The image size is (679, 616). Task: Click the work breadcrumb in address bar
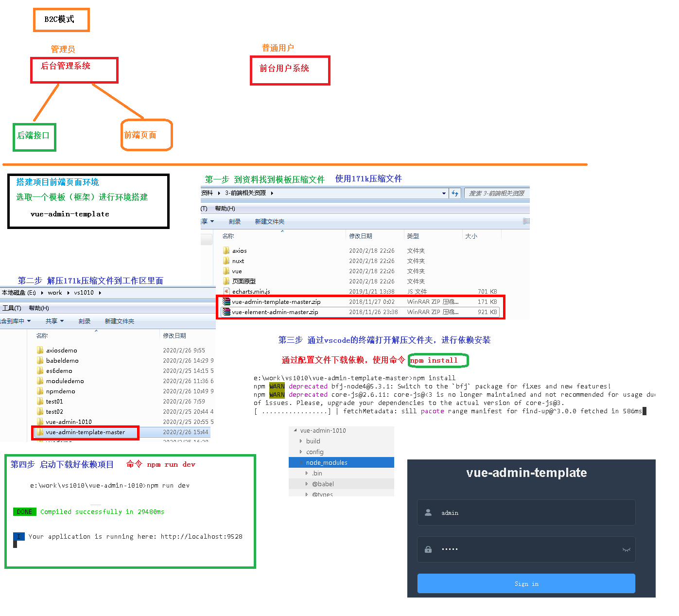(55, 293)
